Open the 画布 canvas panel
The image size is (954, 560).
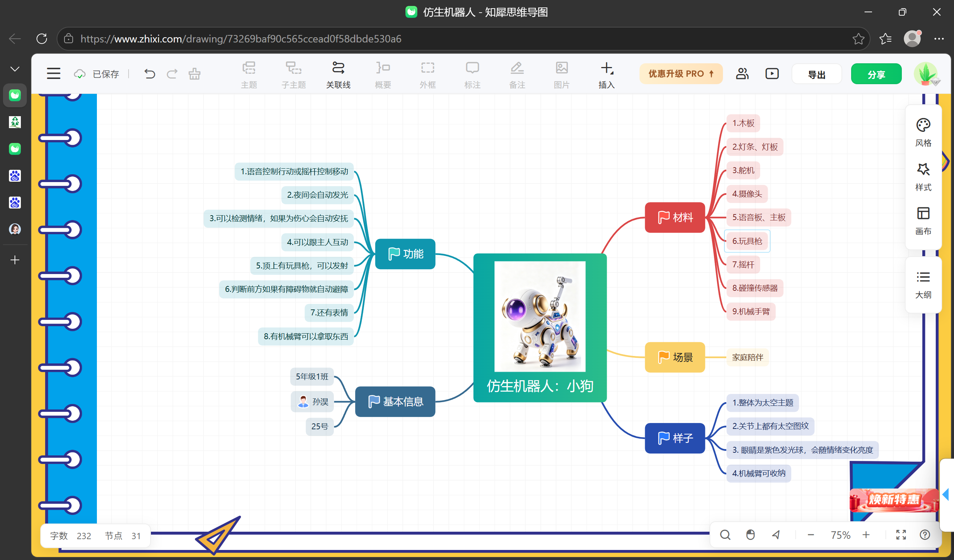click(x=923, y=221)
